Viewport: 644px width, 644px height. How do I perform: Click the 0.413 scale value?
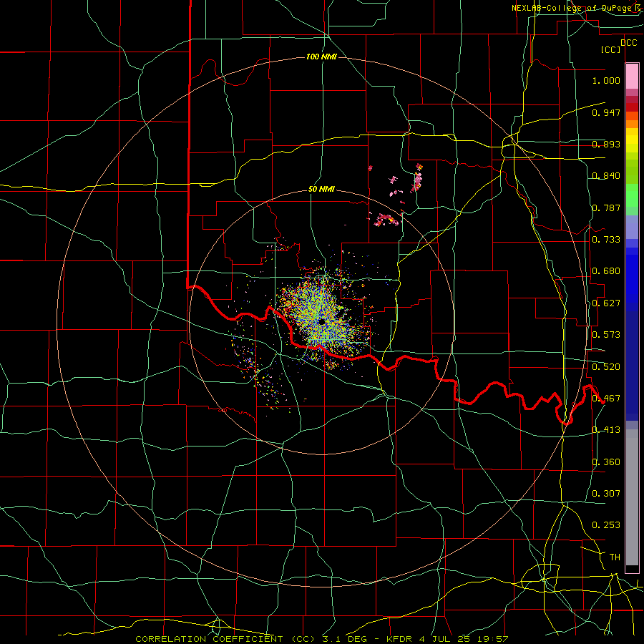(606, 430)
